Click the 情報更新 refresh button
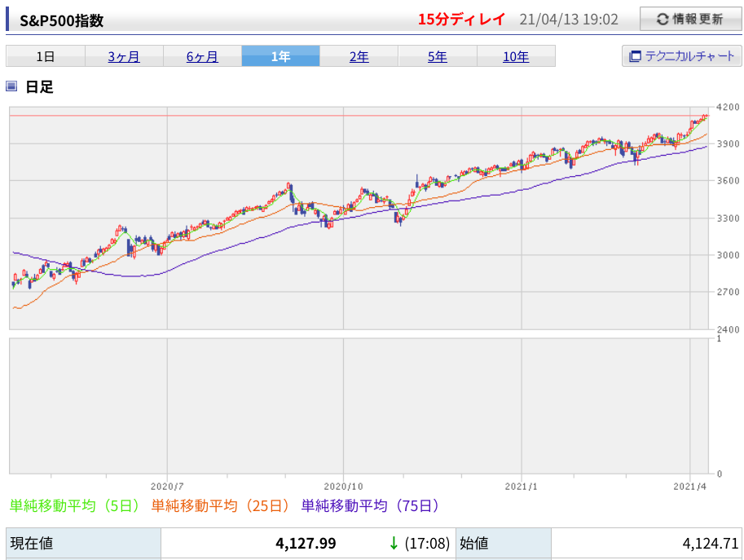 tap(690, 19)
